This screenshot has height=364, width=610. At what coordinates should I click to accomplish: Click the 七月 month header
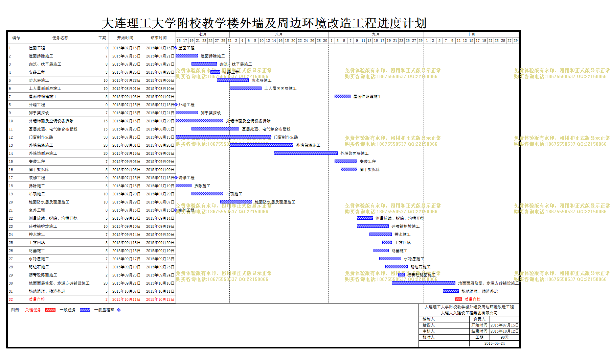[x=203, y=34]
